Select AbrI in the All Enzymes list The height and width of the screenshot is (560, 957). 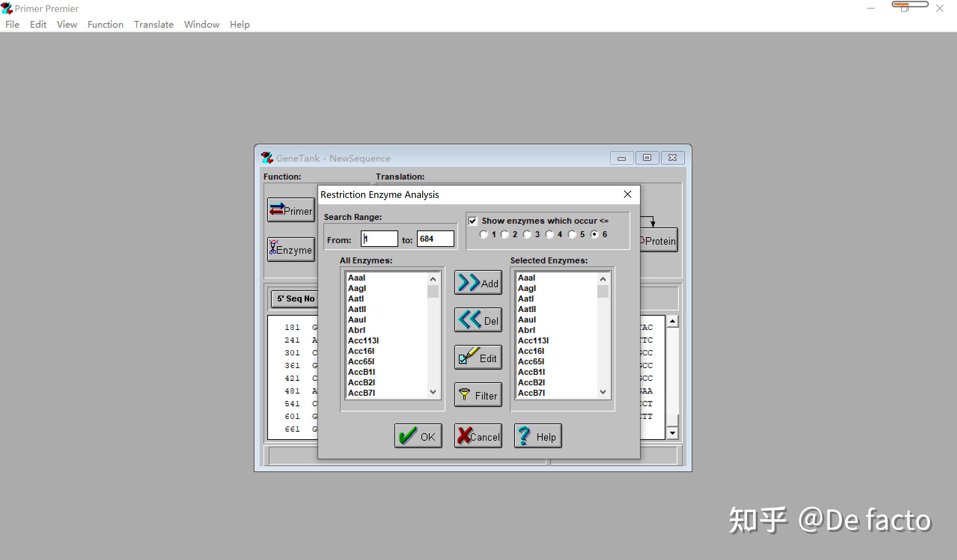(x=387, y=330)
